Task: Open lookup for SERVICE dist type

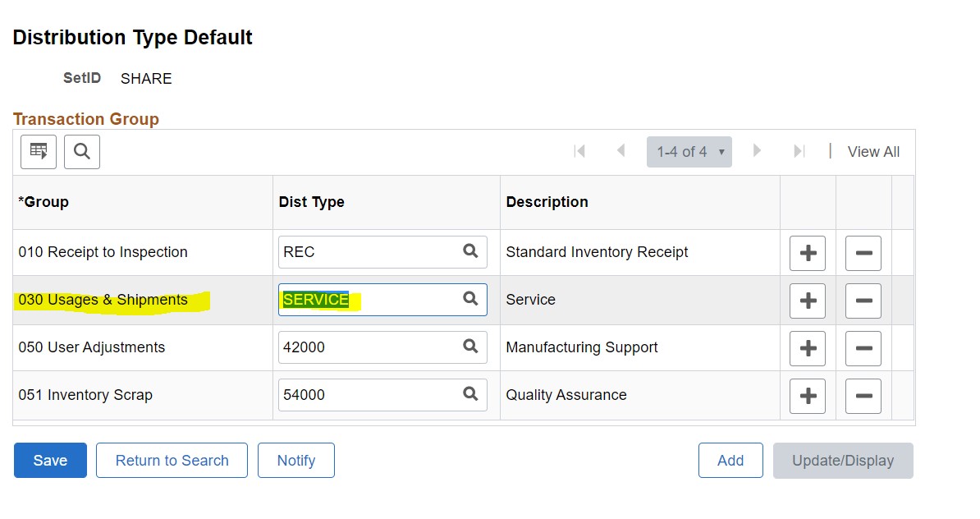Action: pyautogui.click(x=470, y=299)
